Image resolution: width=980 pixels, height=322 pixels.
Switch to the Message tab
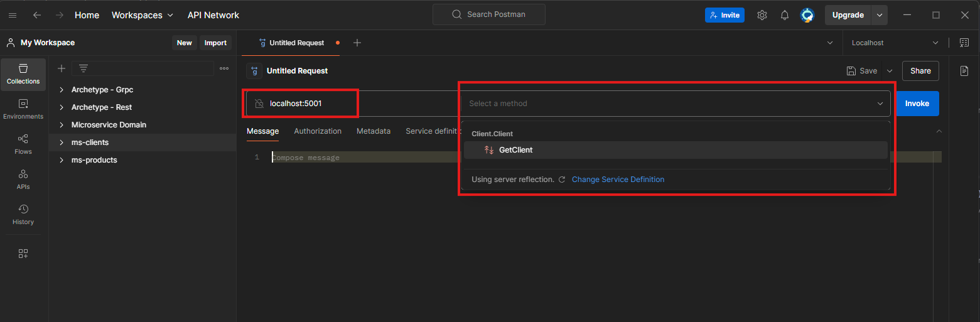(262, 131)
